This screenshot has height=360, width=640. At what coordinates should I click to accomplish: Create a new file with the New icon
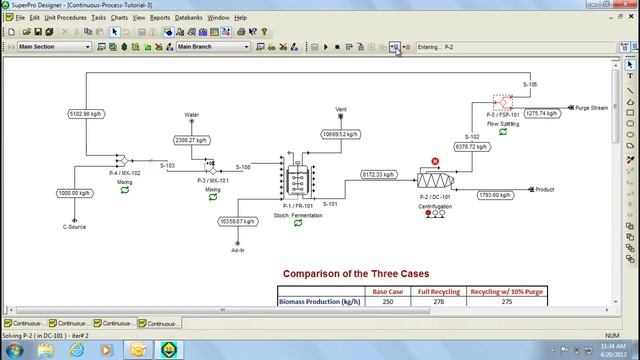(11, 32)
